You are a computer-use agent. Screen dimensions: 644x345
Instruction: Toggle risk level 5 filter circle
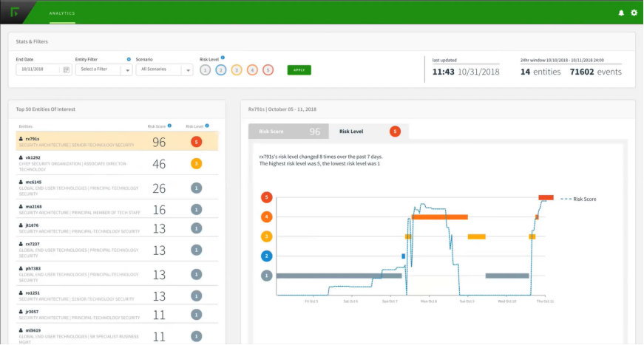click(268, 70)
